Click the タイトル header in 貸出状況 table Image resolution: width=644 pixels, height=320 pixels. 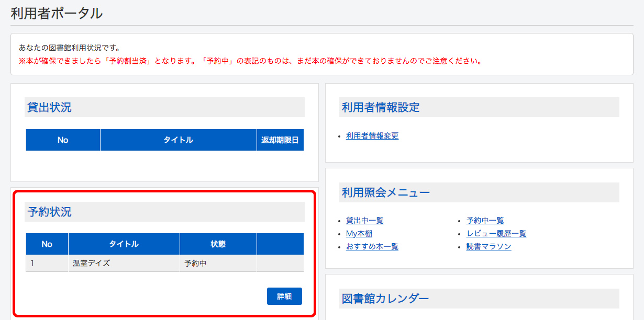(178, 140)
